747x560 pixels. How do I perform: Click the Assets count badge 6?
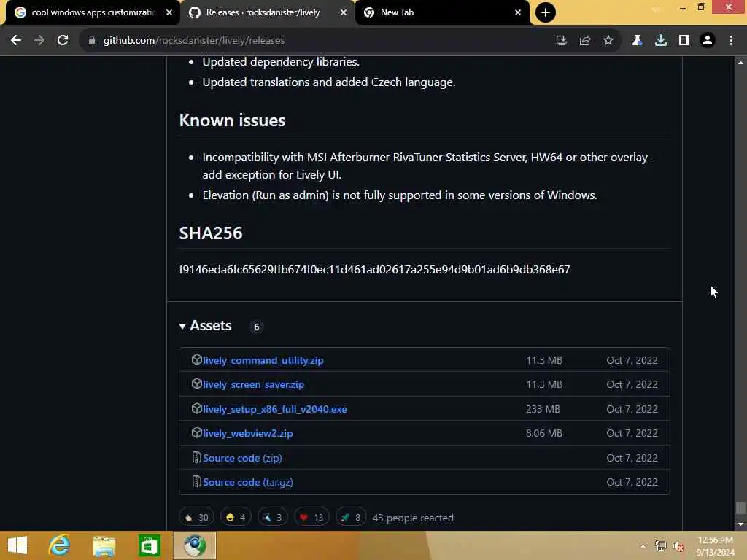coord(256,327)
